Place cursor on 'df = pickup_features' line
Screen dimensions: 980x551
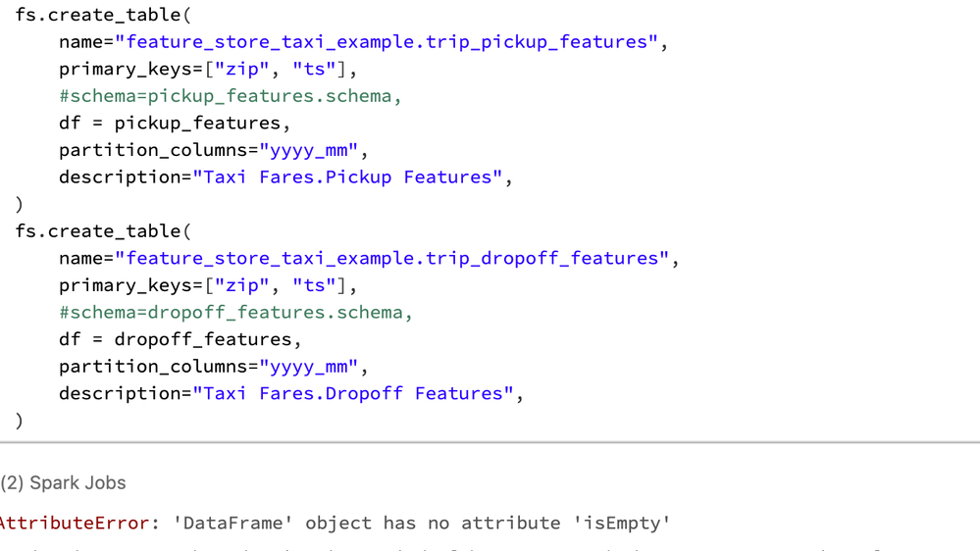(175, 124)
